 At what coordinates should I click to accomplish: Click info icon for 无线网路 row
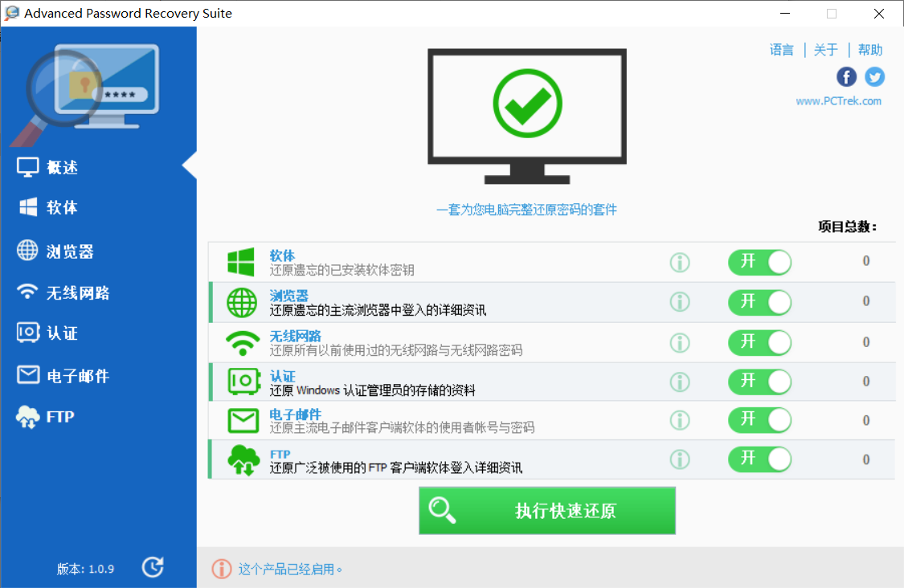(x=680, y=342)
